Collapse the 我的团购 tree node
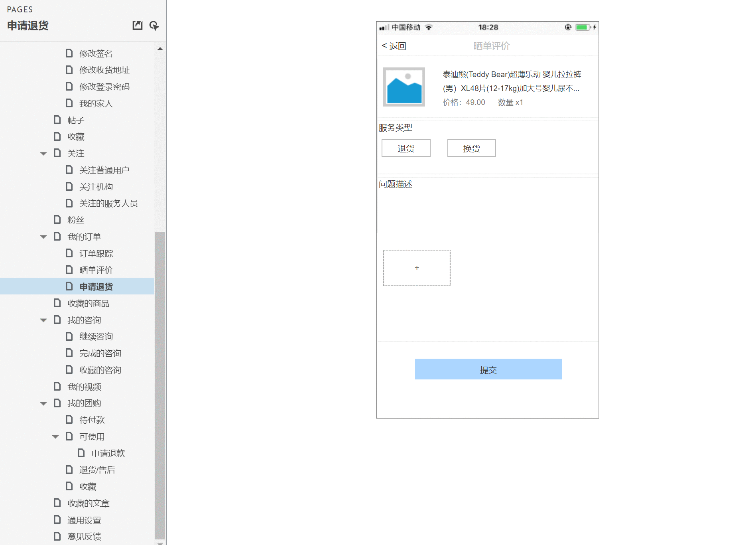The height and width of the screenshot is (545, 756). click(43, 403)
